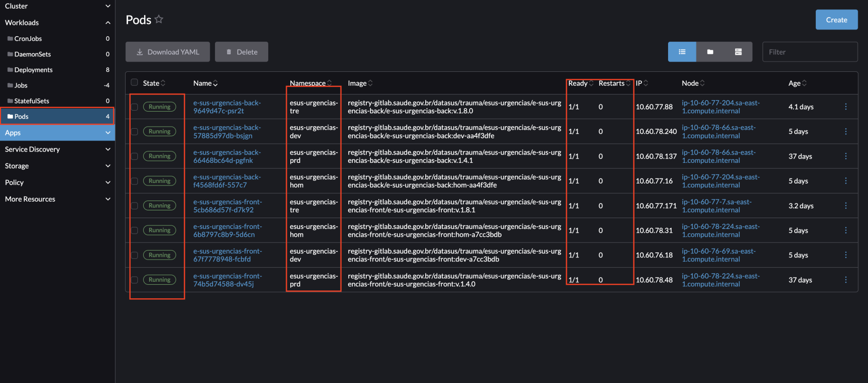Toggle the select-all checkbox in table header
Screen dimensions: 868x383
point(134,83)
